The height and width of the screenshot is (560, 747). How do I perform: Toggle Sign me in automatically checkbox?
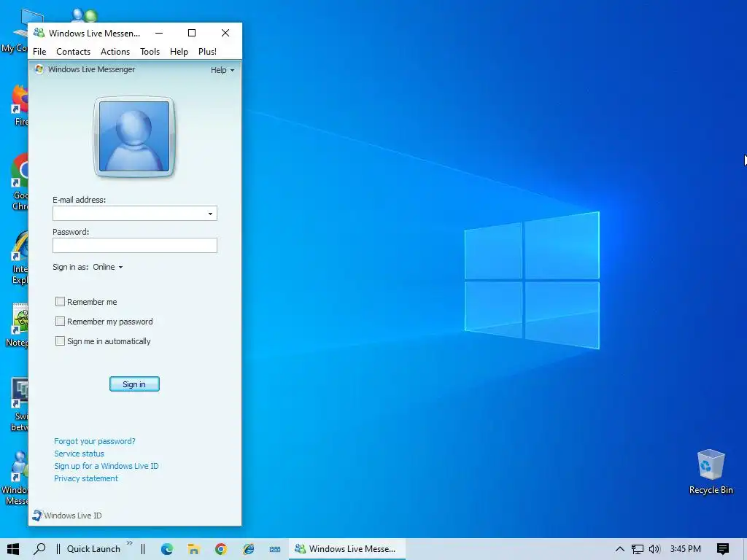(60, 341)
